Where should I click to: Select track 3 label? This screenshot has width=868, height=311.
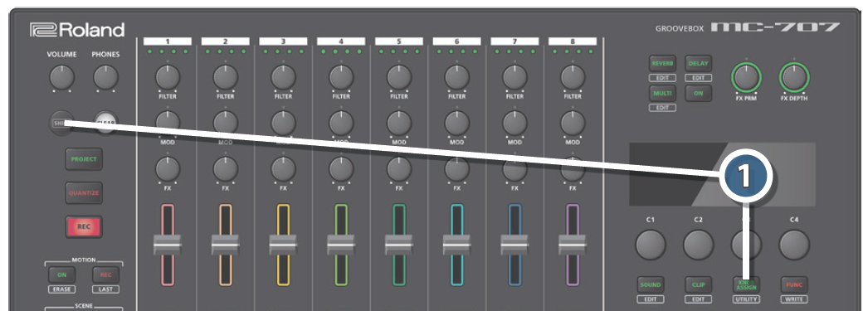pyautogui.click(x=283, y=41)
